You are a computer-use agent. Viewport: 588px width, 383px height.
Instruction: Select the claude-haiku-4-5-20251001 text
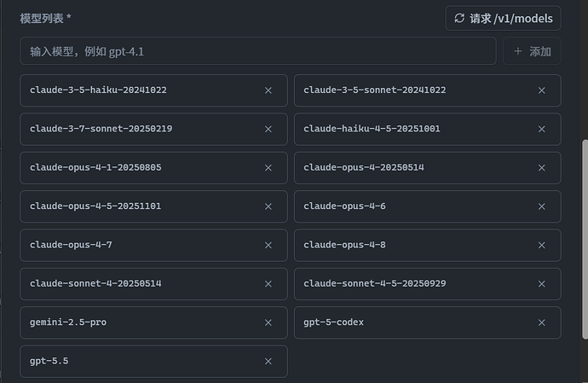(x=372, y=129)
